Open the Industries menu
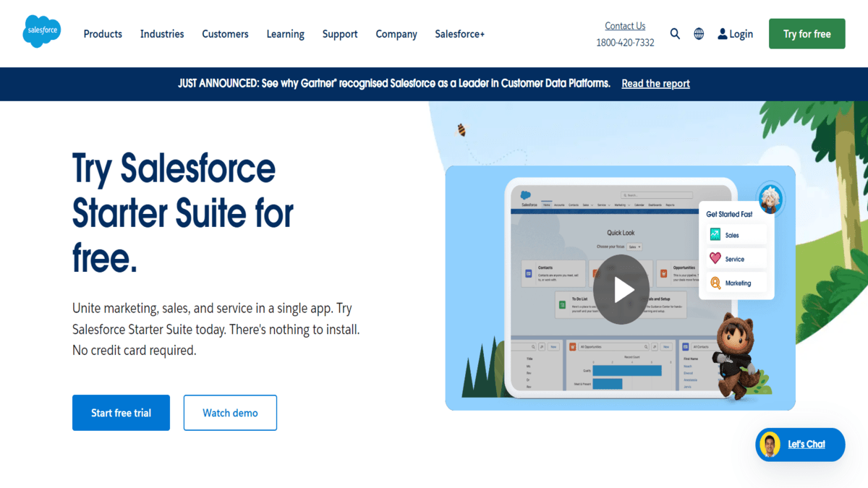Image resolution: width=868 pixels, height=488 pixels. (162, 34)
